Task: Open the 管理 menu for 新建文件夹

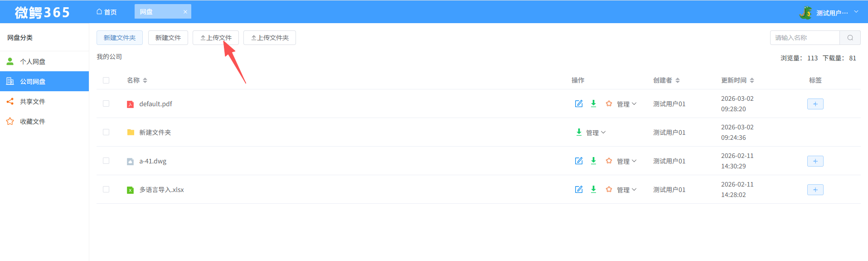Action: tap(596, 133)
